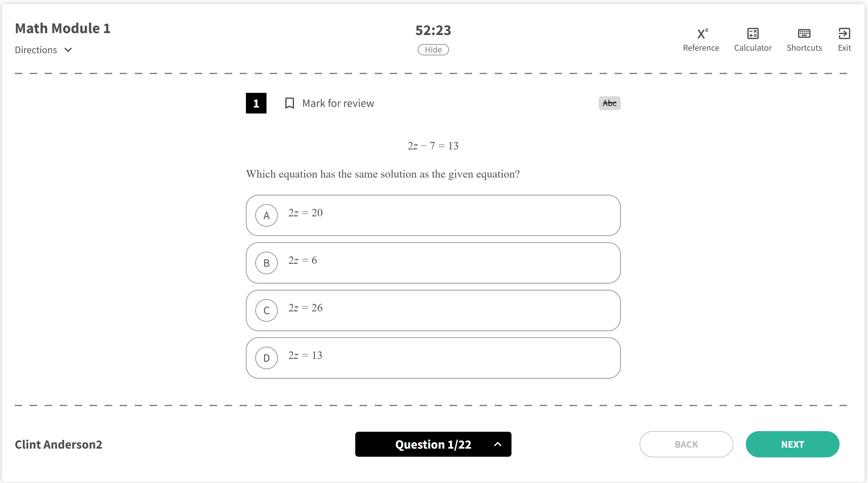
Task: Exit the Math Module
Action: point(844,39)
